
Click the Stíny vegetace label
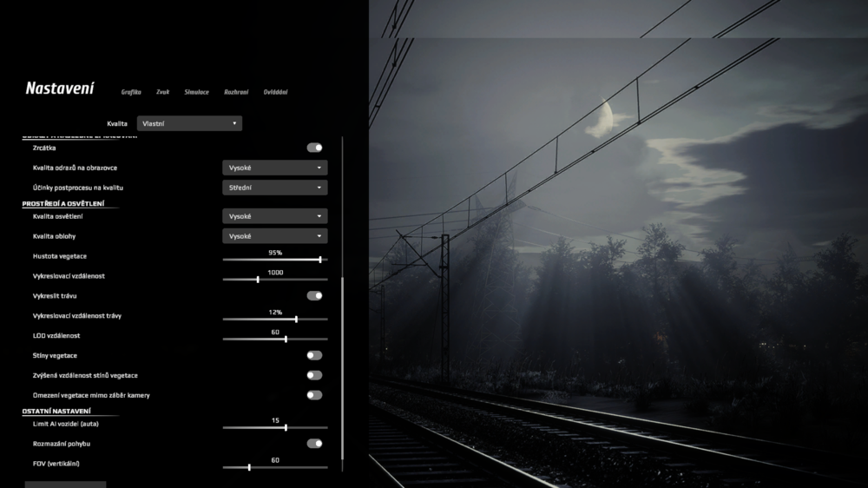point(55,356)
